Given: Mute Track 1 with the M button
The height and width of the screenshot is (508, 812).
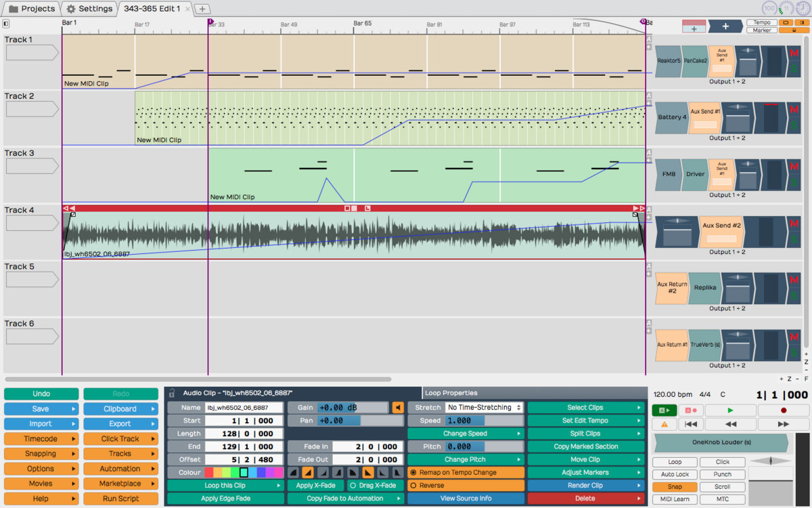Looking at the screenshot, I should (x=794, y=54).
